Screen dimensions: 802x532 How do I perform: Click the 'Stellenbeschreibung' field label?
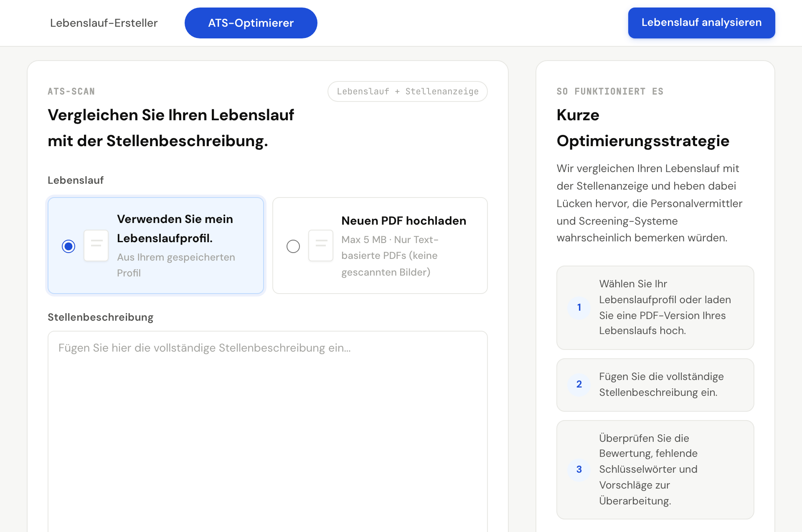pos(100,317)
